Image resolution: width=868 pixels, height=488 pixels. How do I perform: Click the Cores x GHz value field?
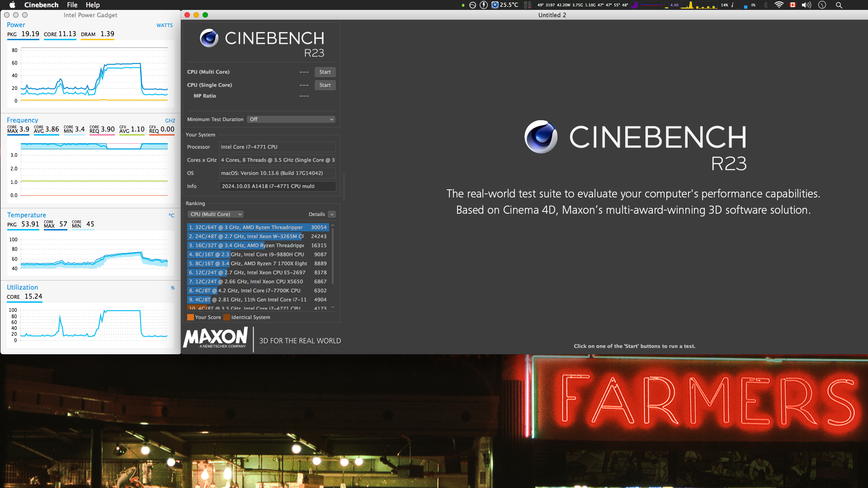click(278, 160)
